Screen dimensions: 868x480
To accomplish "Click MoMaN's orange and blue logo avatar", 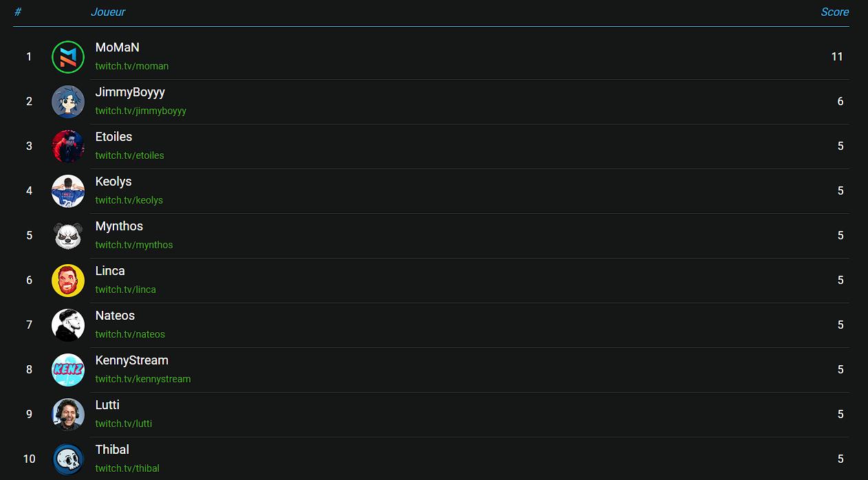I will coord(68,57).
